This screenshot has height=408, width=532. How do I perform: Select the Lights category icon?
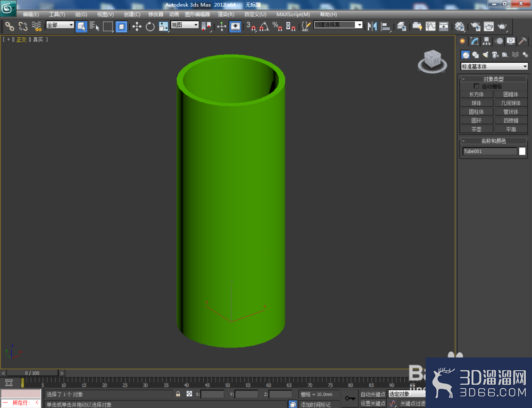(x=486, y=55)
